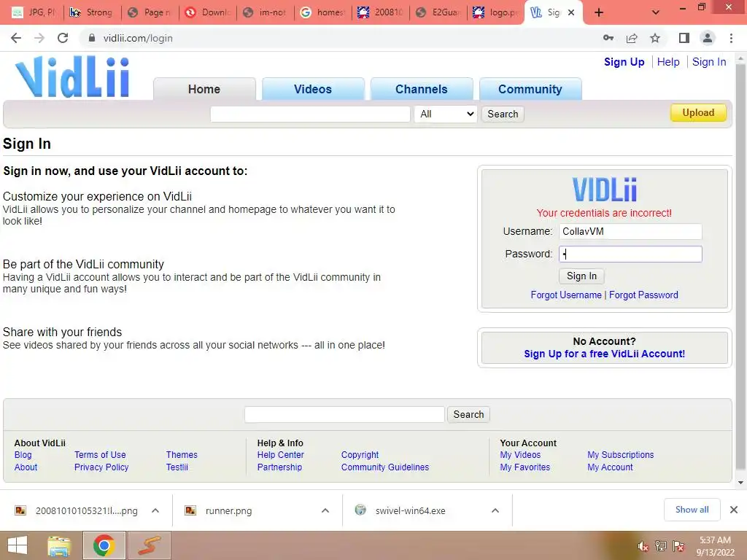Click Sign Up for a free VidLii Account

click(604, 354)
